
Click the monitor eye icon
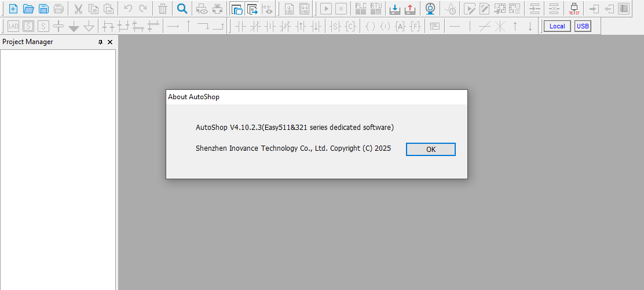point(267,9)
